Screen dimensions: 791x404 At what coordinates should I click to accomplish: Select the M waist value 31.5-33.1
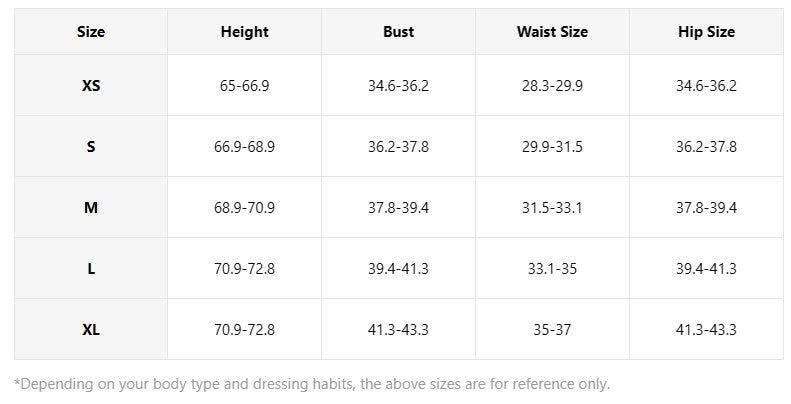point(552,207)
